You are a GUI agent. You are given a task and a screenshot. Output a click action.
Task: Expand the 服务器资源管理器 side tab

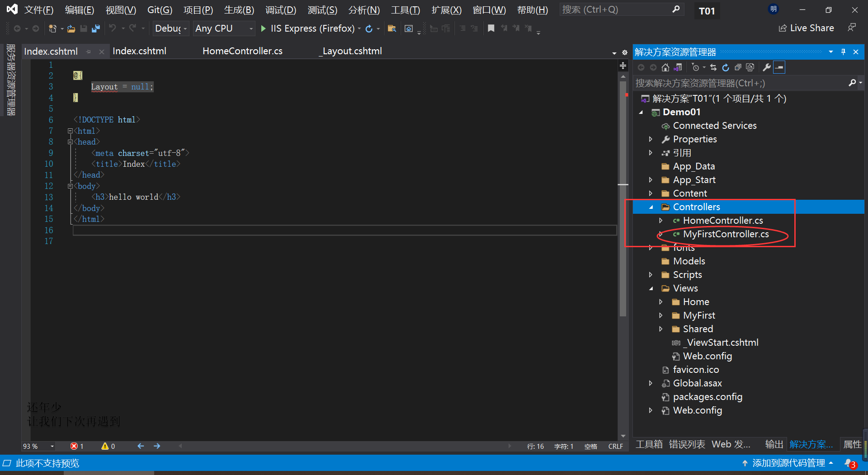(11, 80)
